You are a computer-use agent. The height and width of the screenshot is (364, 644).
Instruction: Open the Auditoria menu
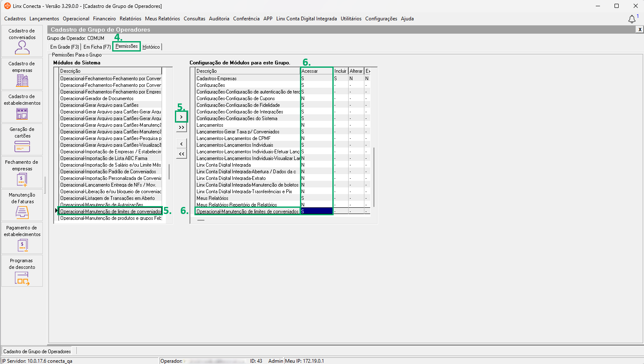point(219,19)
